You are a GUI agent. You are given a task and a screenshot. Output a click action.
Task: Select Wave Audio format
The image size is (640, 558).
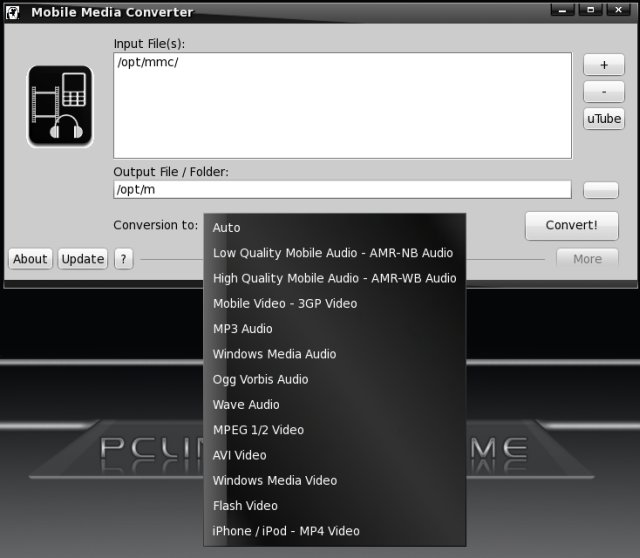pyautogui.click(x=334, y=405)
